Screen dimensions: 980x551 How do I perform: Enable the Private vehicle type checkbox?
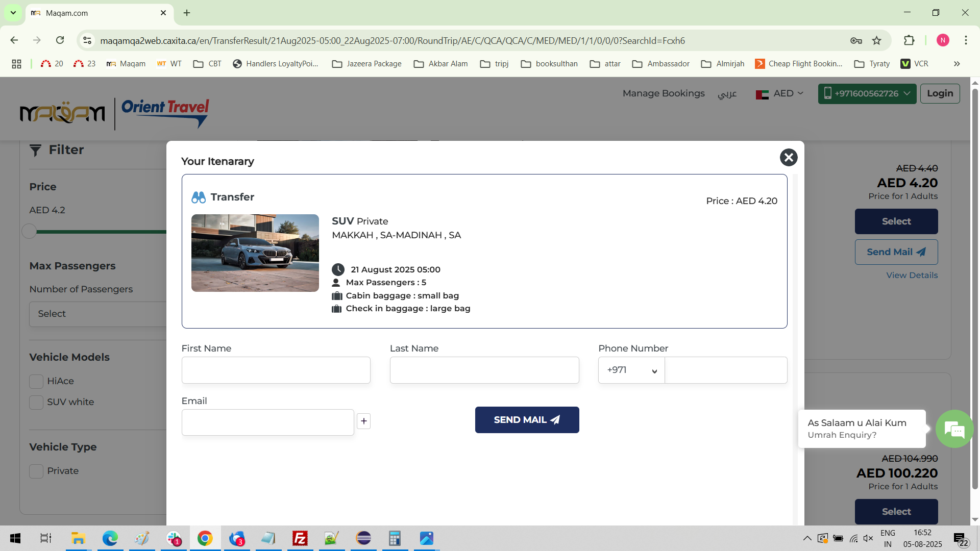[x=36, y=471]
